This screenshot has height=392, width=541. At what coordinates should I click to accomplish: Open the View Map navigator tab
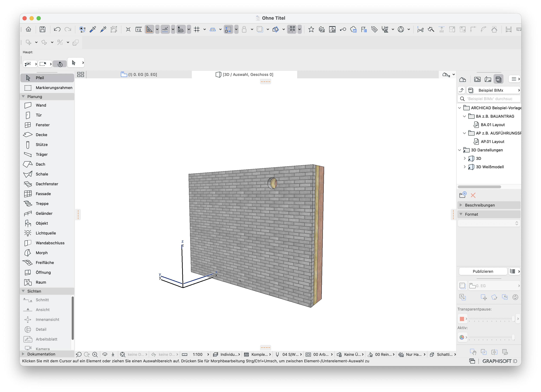[x=477, y=79]
